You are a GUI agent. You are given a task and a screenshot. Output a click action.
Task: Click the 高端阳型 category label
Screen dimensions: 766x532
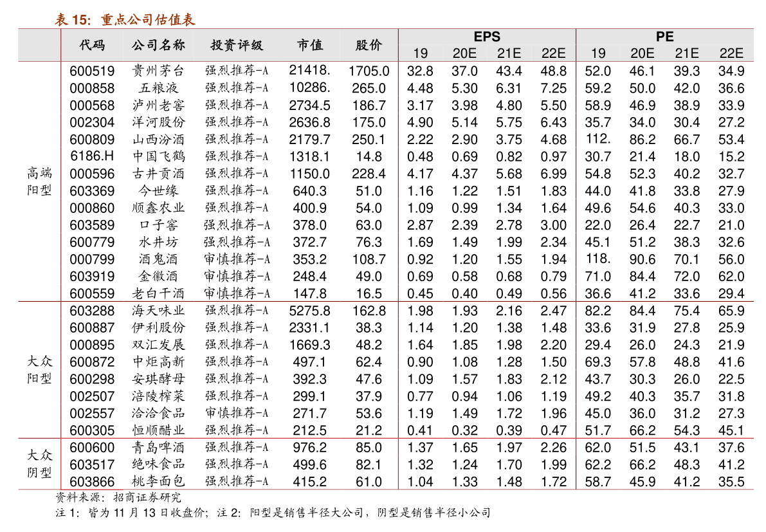[40, 181]
